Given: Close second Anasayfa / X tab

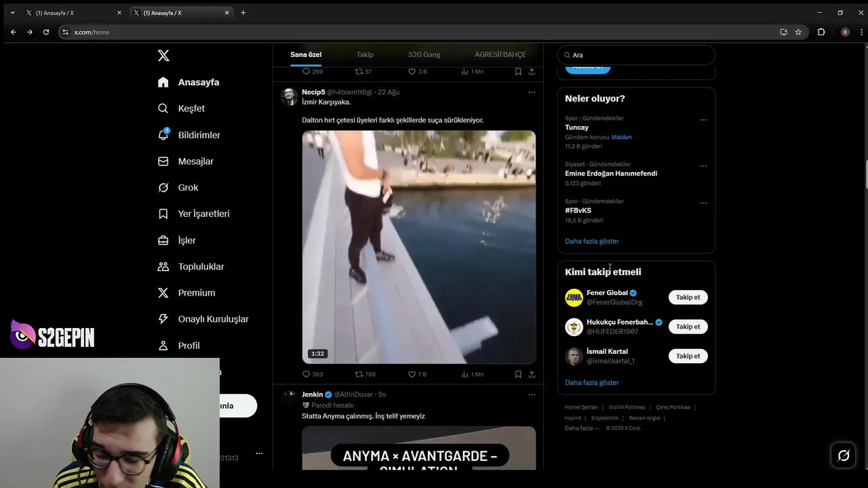Looking at the screenshot, I should [226, 13].
